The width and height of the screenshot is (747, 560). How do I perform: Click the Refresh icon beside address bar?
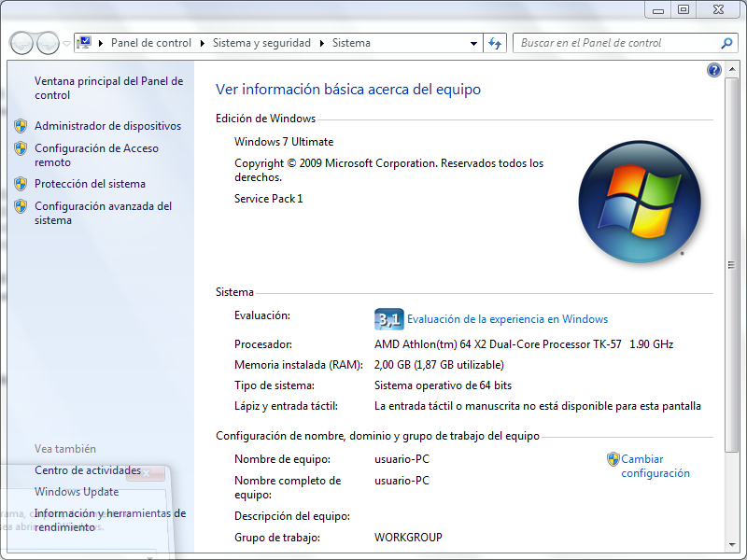tap(495, 43)
